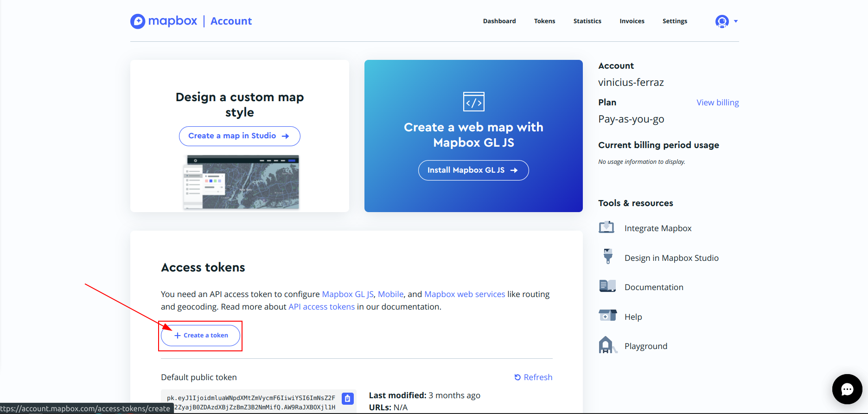This screenshot has height=414, width=868.
Task: Open the chat support bubble
Action: (847, 389)
